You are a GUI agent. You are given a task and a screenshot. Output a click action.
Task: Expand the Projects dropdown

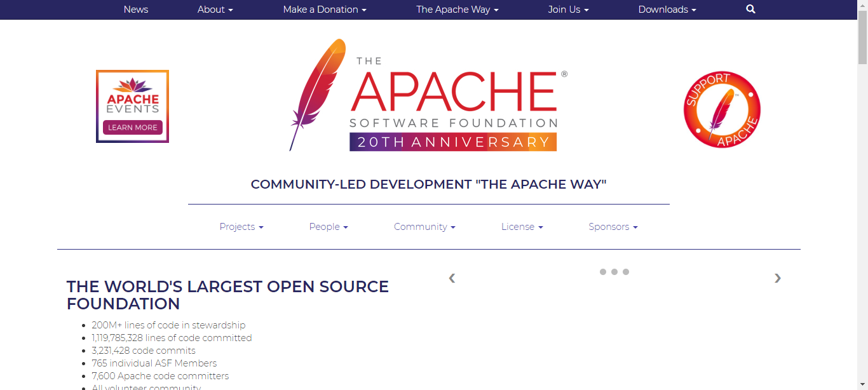point(241,227)
